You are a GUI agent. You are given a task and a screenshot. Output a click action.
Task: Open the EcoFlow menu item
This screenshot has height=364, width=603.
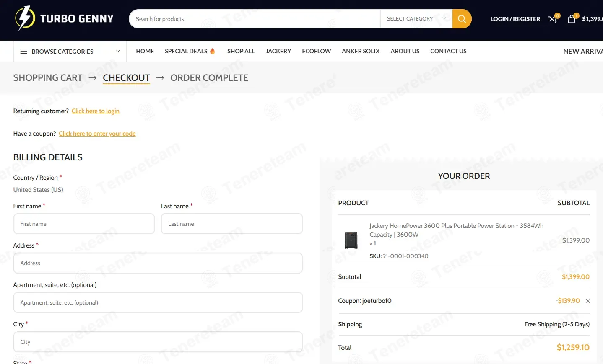coord(317,51)
